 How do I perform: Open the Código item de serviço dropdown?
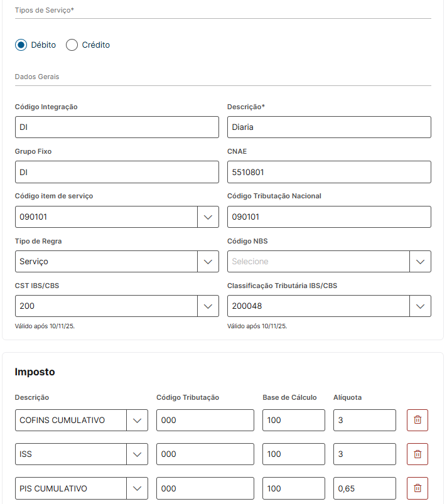pyautogui.click(x=208, y=217)
